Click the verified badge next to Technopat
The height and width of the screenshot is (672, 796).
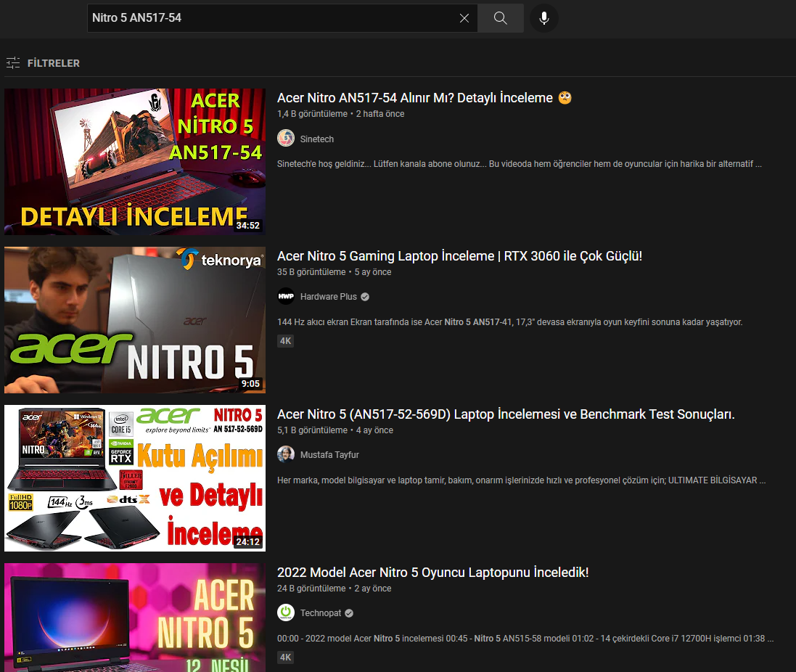pyautogui.click(x=349, y=613)
